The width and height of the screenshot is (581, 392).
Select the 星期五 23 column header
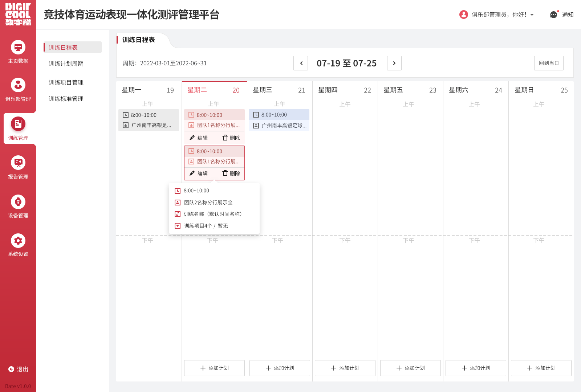(x=410, y=90)
